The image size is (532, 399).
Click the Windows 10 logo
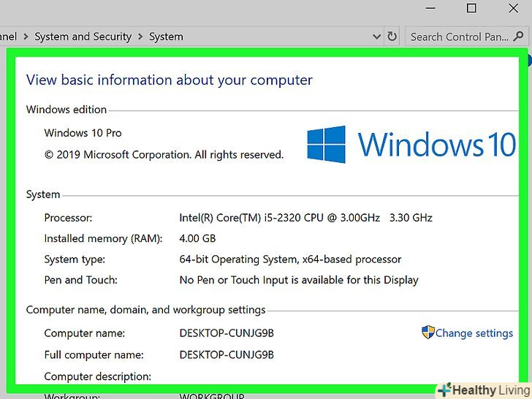(x=411, y=145)
